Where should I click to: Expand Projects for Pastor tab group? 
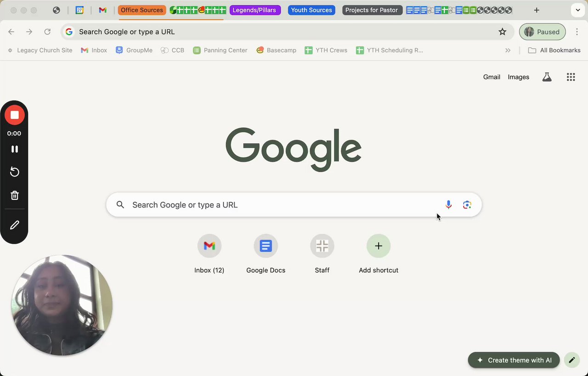coord(372,10)
